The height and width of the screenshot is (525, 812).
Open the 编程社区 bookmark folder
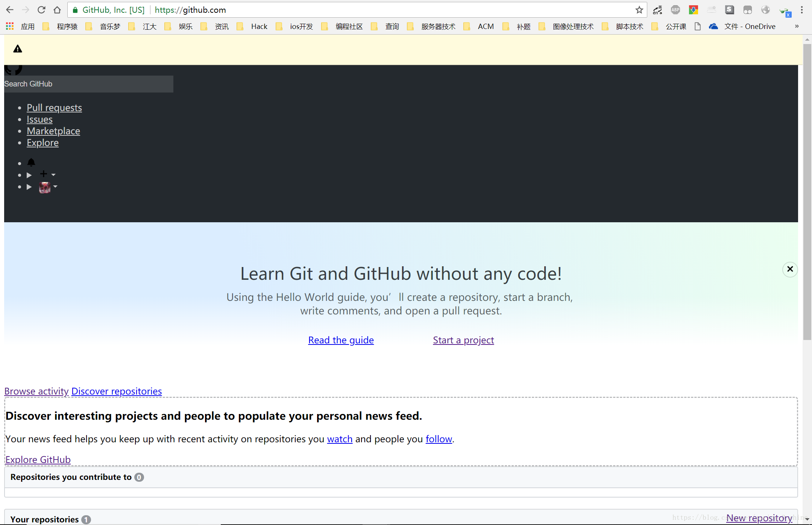coord(342,26)
